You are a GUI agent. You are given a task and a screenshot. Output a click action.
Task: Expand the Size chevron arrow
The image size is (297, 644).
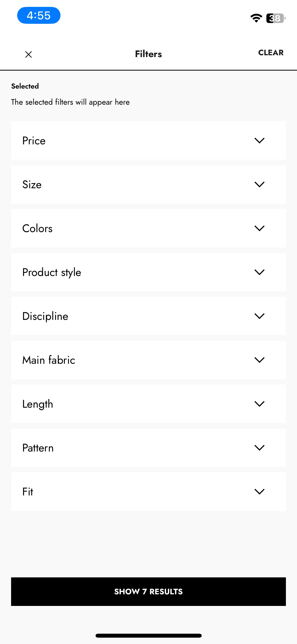pyautogui.click(x=260, y=184)
